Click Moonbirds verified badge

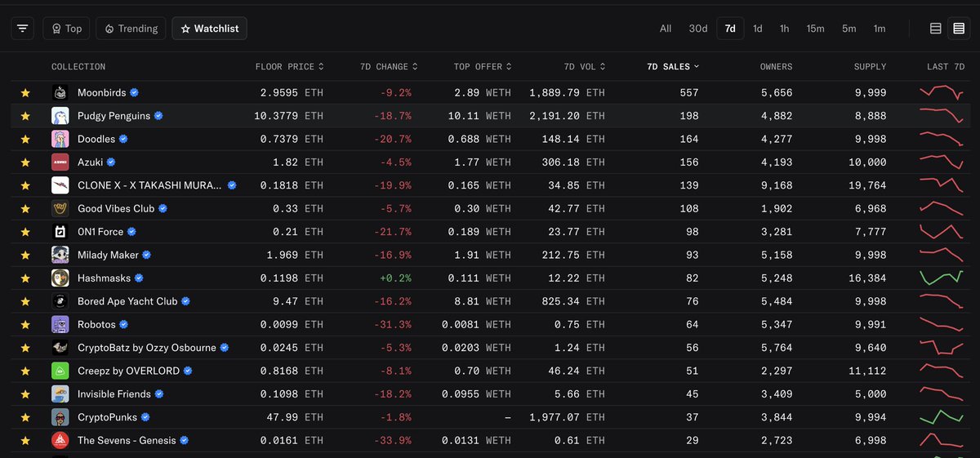[x=134, y=93]
